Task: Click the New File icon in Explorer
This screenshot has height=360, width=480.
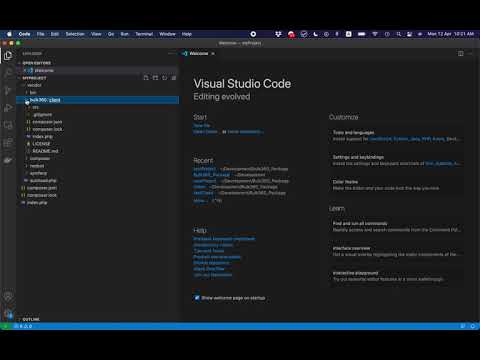Action: click(x=146, y=78)
